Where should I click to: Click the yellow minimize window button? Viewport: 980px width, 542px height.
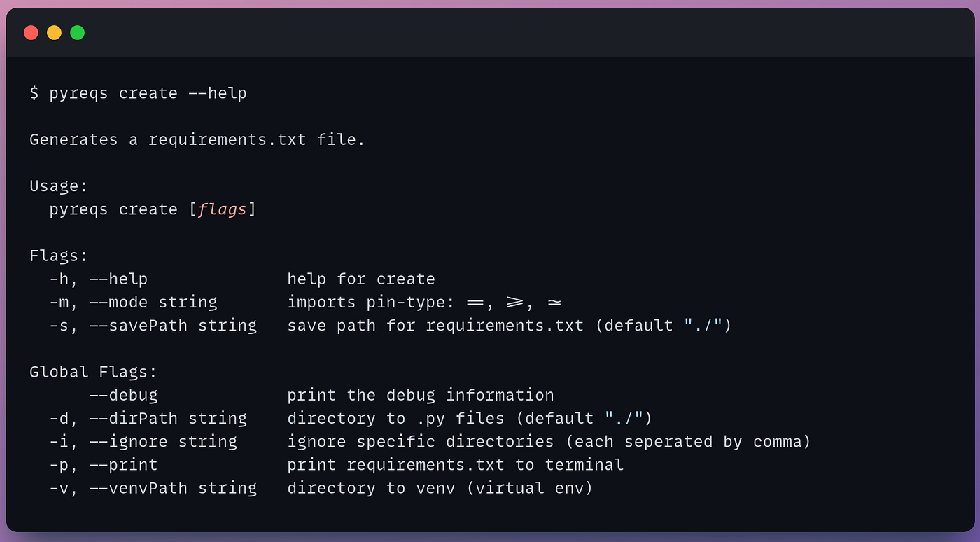click(x=54, y=32)
